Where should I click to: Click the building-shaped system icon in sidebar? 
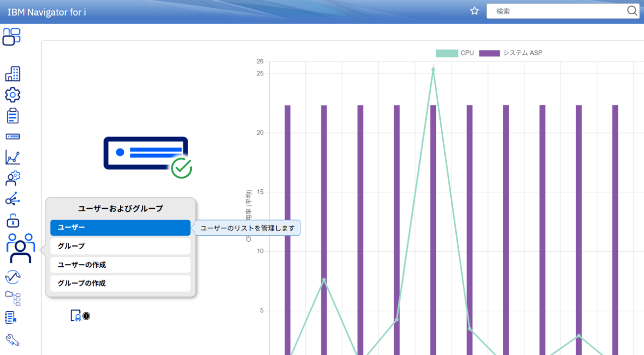pos(13,74)
